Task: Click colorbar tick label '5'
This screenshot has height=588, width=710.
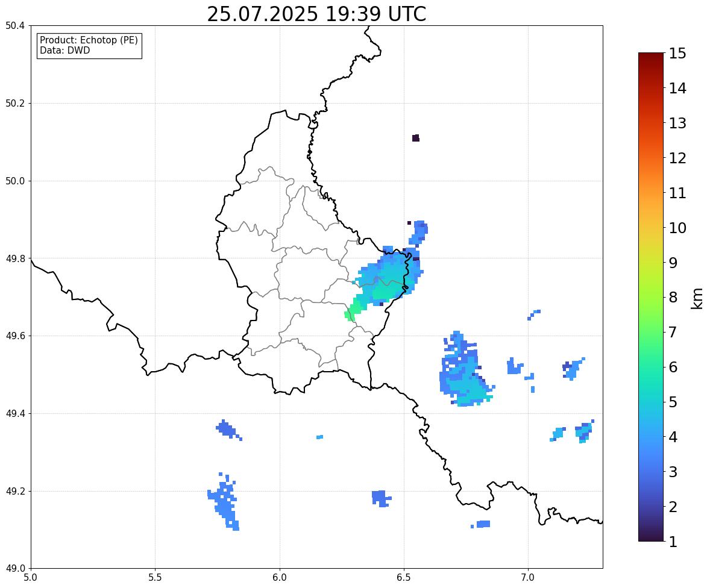Action: pos(673,402)
